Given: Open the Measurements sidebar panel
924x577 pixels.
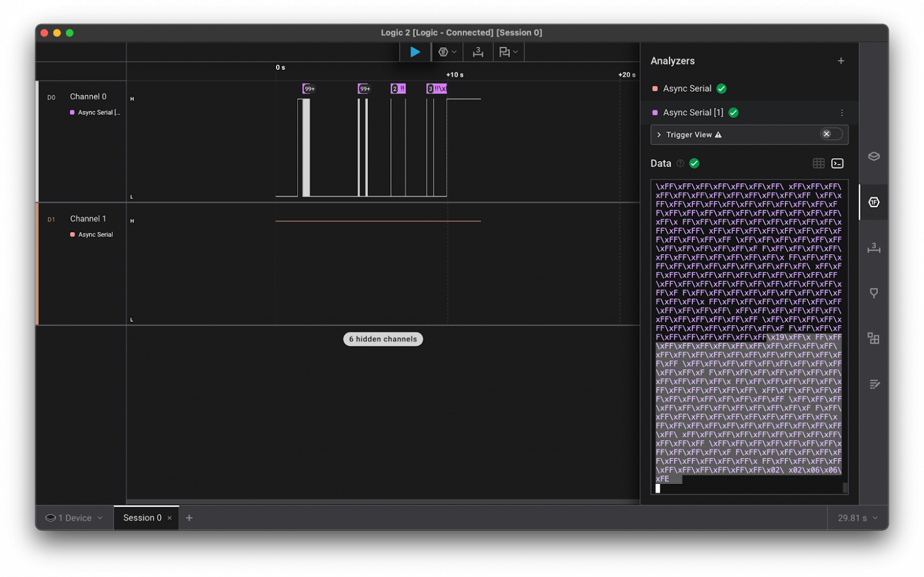Looking at the screenshot, I should point(874,248).
